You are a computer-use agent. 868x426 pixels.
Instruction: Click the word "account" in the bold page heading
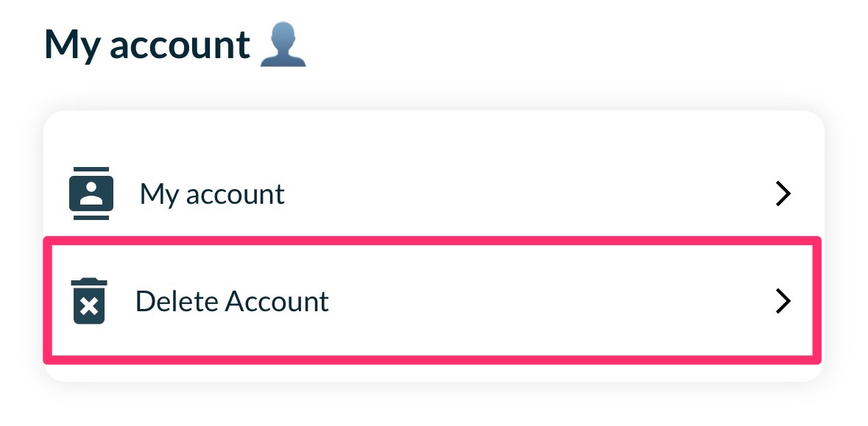180,45
